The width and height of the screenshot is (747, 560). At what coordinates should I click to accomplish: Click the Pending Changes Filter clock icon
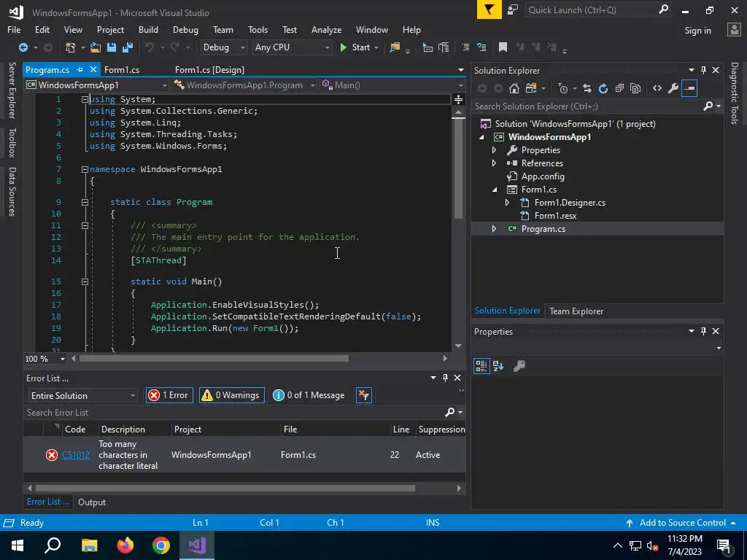pyautogui.click(x=563, y=88)
